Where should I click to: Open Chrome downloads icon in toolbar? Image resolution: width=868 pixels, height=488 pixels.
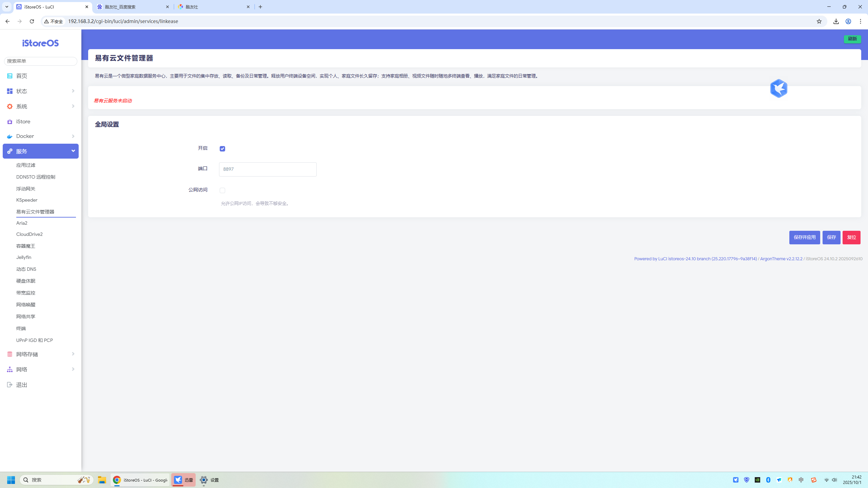tap(836, 21)
